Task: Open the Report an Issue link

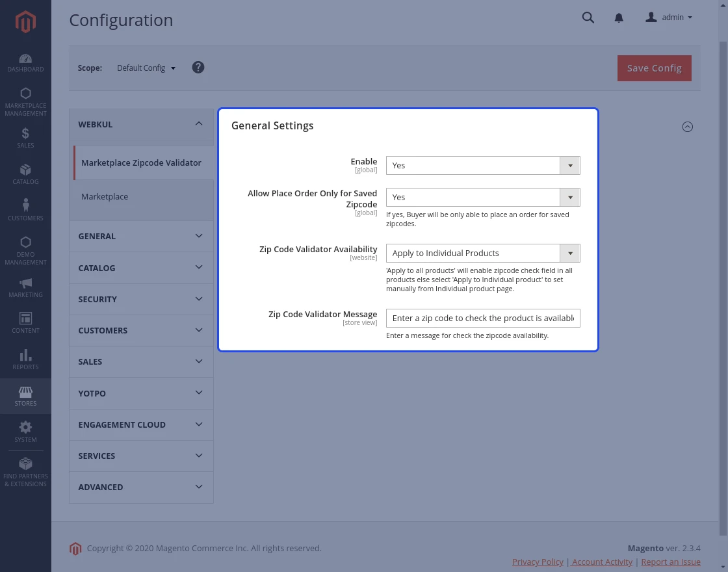Action: click(x=670, y=562)
